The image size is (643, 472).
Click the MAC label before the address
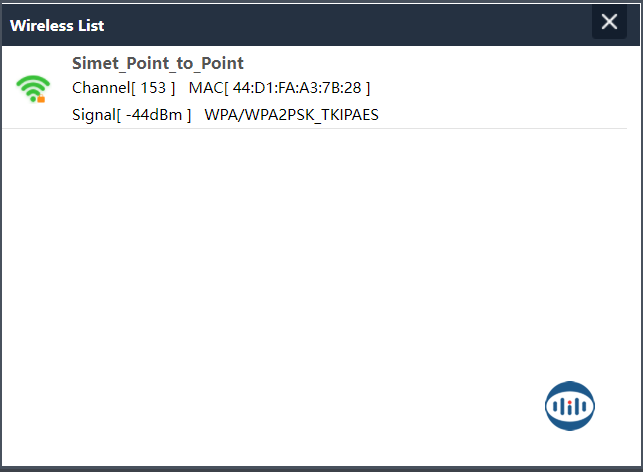[205, 88]
